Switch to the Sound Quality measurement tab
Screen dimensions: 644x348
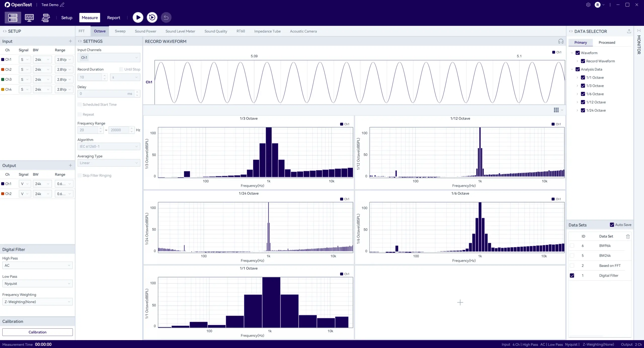(216, 31)
